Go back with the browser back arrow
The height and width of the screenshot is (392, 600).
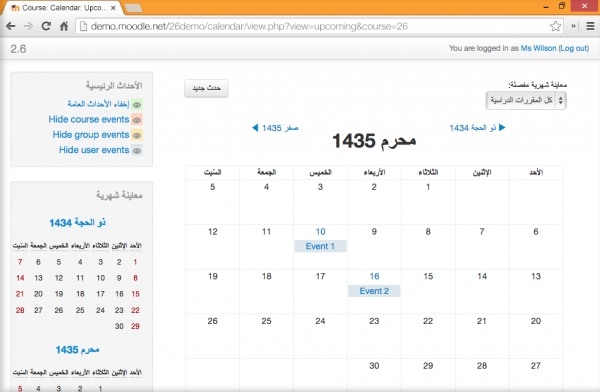pos(11,26)
